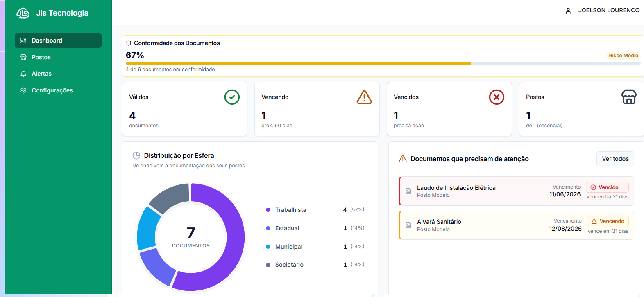Click the 67% conformity progress bar

(x=383, y=63)
